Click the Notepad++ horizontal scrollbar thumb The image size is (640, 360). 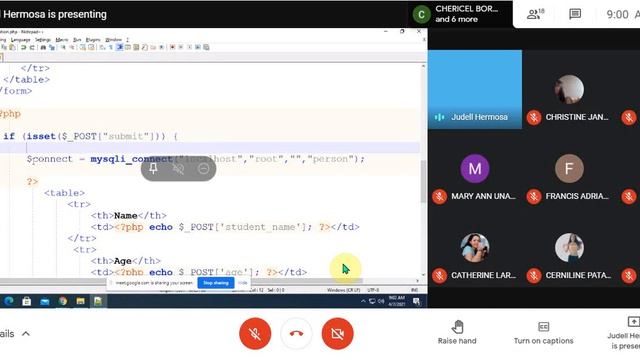[x=182, y=281]
